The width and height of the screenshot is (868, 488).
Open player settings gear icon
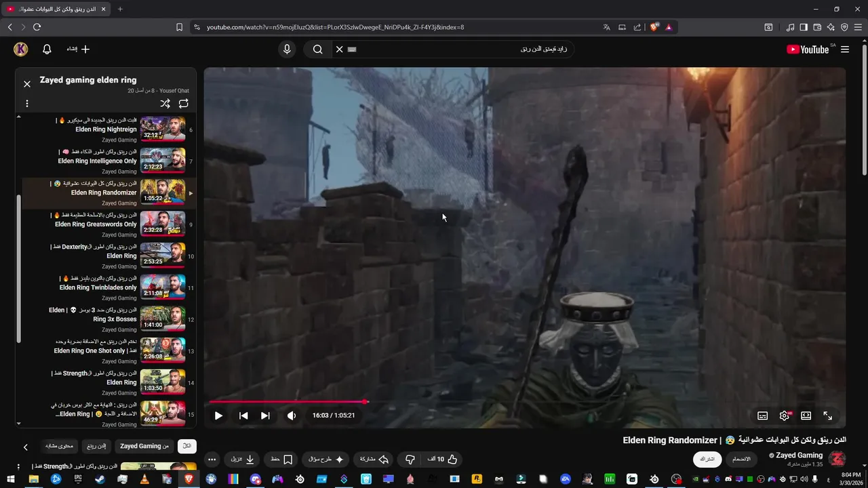[785, 415]
